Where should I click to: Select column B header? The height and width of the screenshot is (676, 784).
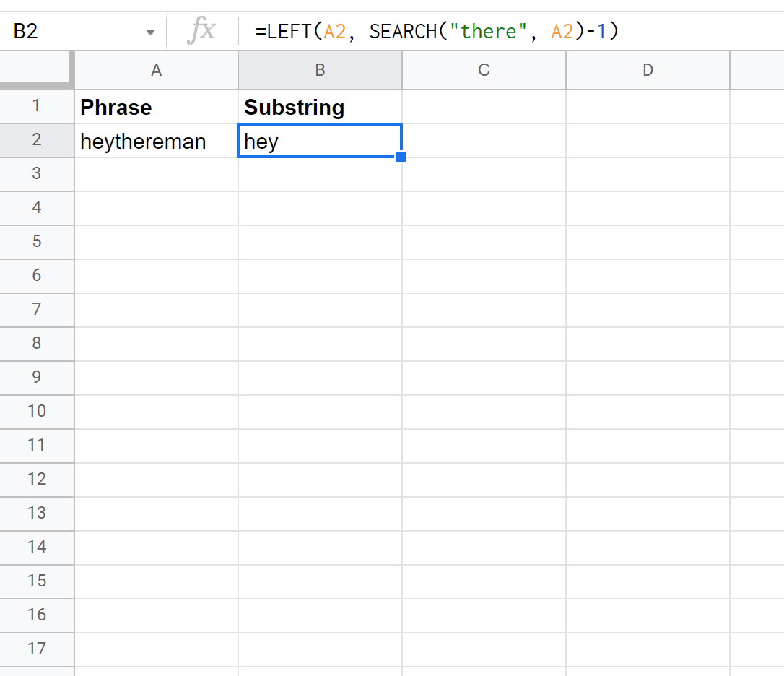tap(320, 70)
